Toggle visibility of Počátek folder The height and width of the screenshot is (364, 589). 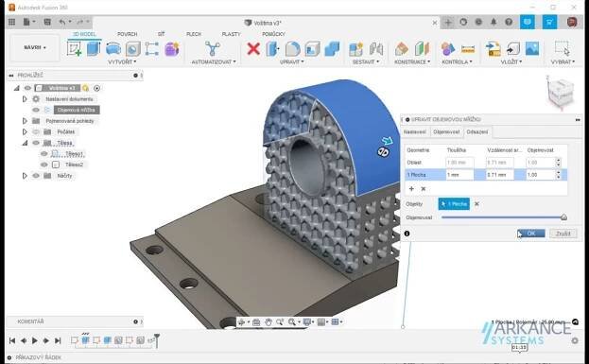point(36,131)
